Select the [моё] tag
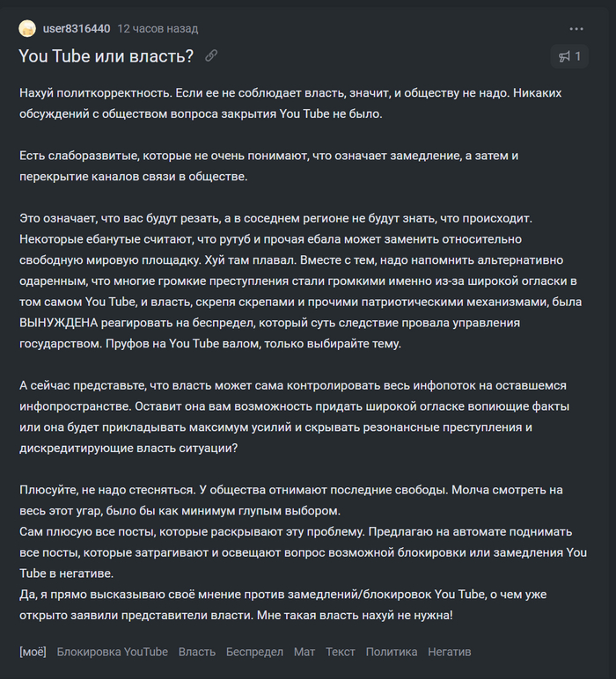This screenshot has height=679, width=616. point(33,652)
